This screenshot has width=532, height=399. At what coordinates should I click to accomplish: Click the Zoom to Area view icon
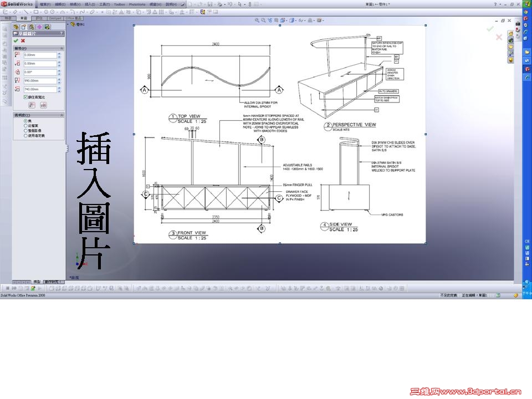coord(263,21)
